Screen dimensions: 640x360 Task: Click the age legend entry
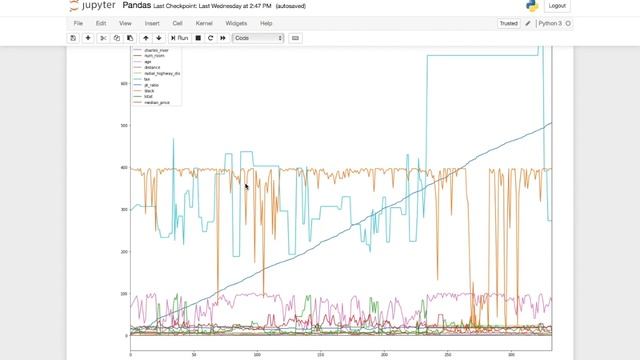pos(148,62)
